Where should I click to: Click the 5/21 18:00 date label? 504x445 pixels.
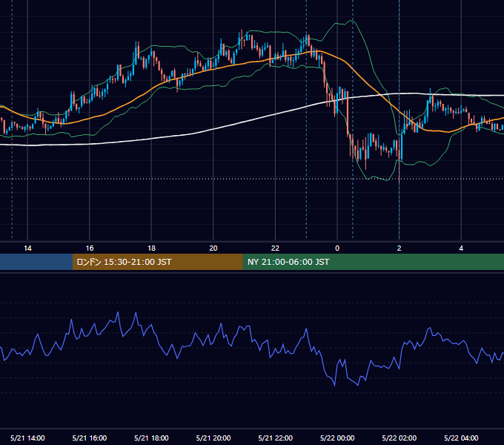coord(151,438)
